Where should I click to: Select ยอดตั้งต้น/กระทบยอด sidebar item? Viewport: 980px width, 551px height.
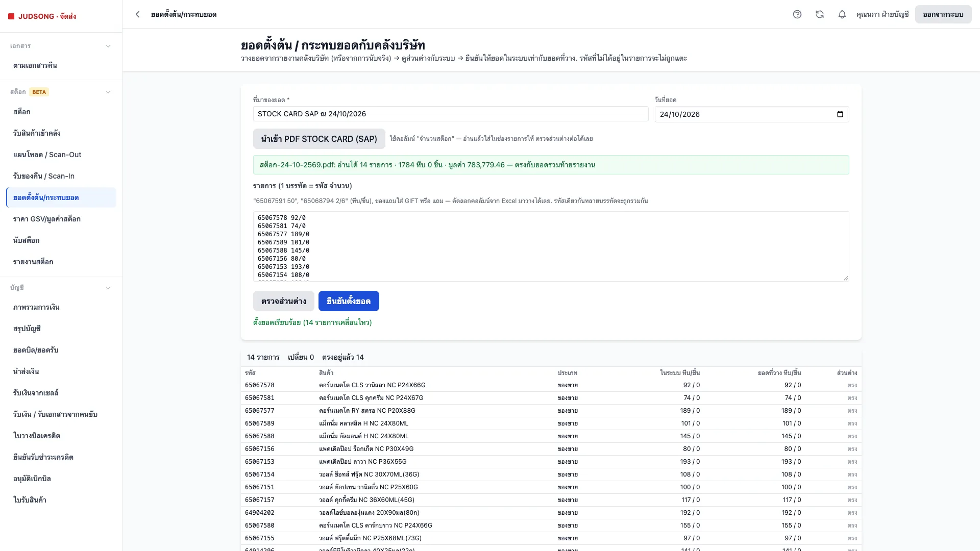point(61,197)
